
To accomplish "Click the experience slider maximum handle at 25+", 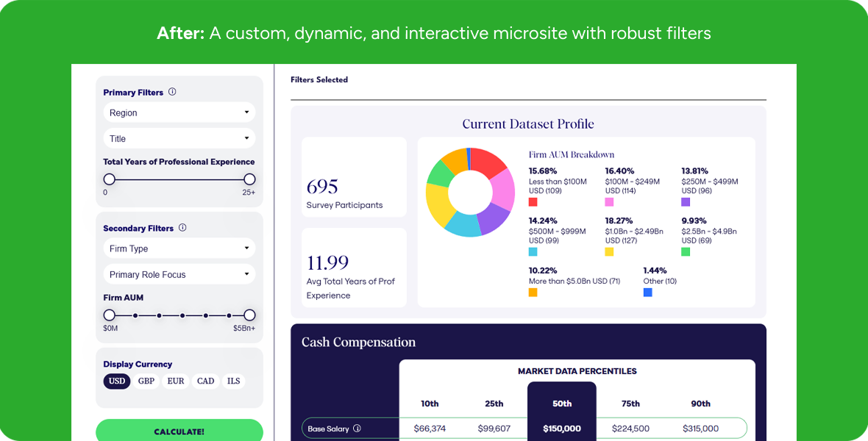I will (249, 179).
